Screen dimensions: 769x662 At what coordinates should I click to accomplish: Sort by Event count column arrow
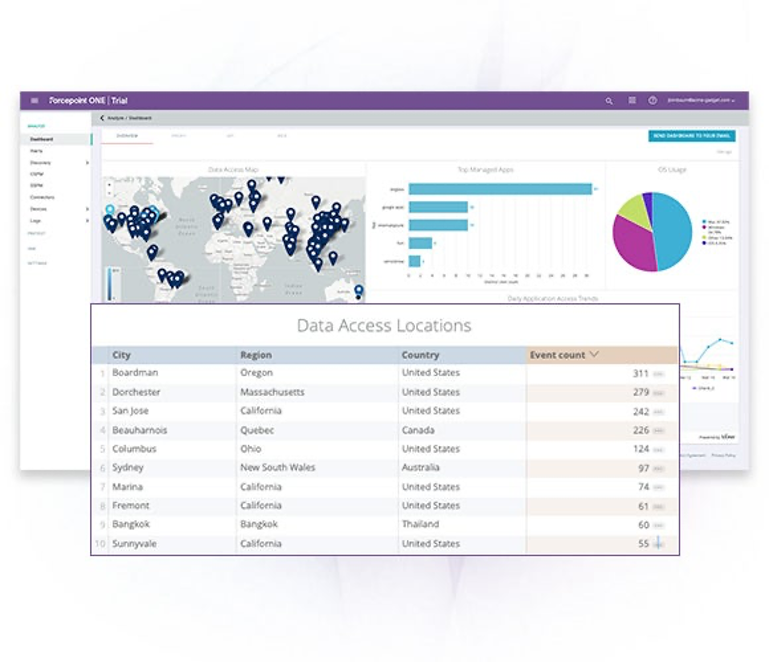(595, 354)
